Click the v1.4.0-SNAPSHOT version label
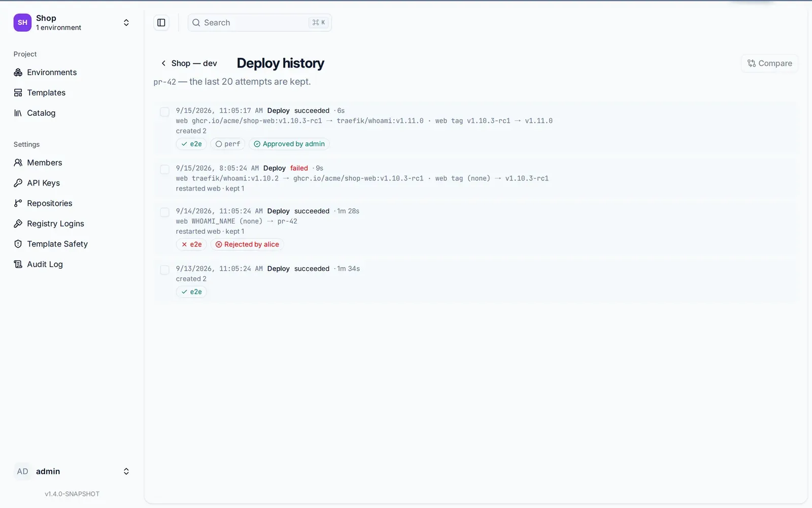 [72, 494]
